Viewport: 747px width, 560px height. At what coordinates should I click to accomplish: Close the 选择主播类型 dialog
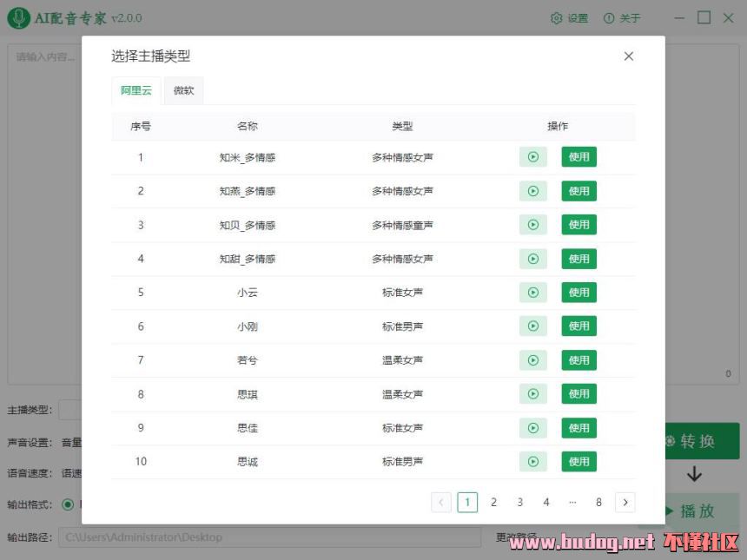tap(628, 56)
